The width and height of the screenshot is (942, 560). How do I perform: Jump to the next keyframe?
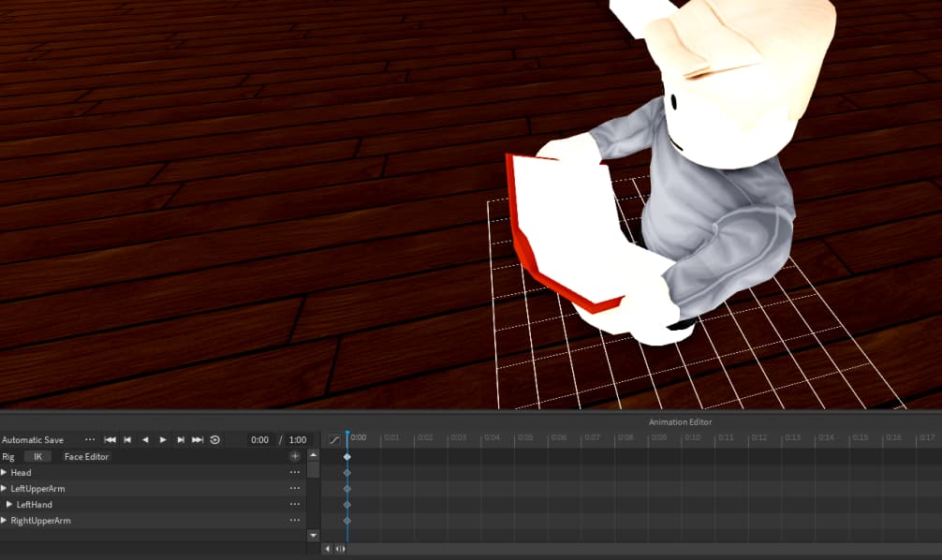(x=180, y=439)
